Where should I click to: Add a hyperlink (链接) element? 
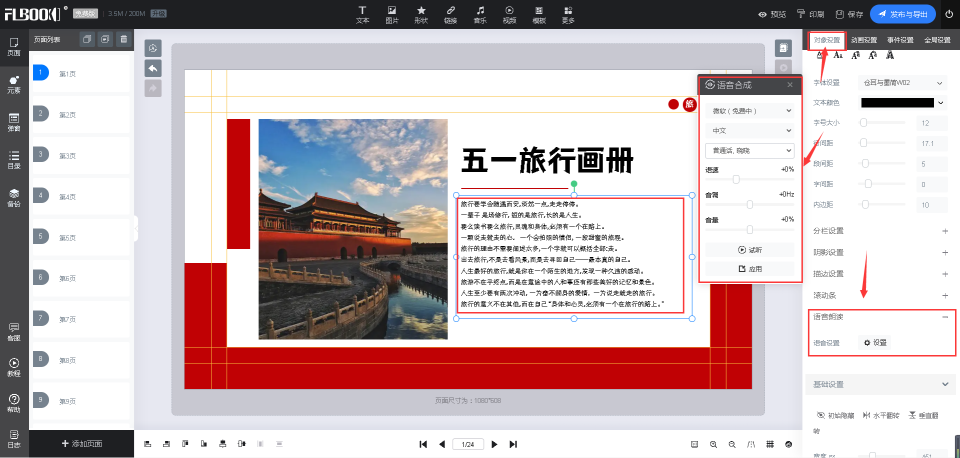tap(451, 14)
